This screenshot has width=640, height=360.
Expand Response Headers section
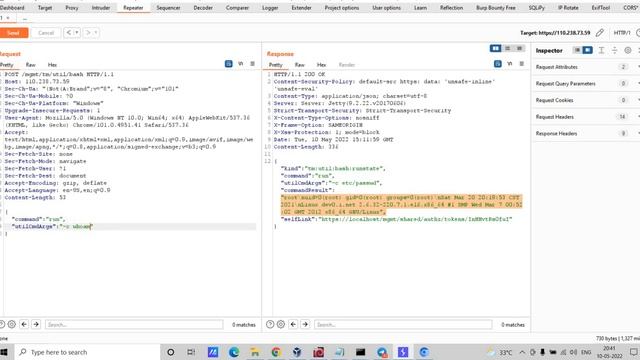point(586,133)
